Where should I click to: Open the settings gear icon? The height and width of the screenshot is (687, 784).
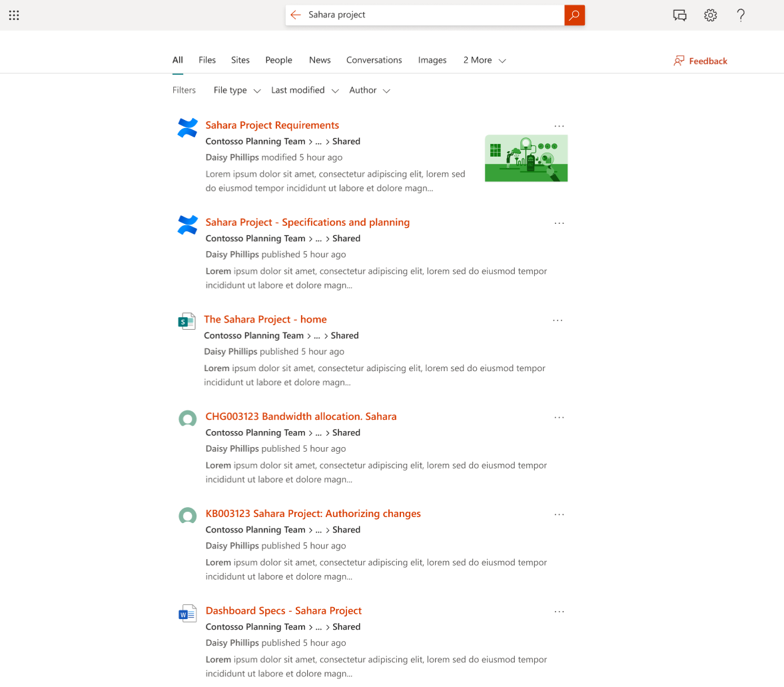[x=710, y=15]
